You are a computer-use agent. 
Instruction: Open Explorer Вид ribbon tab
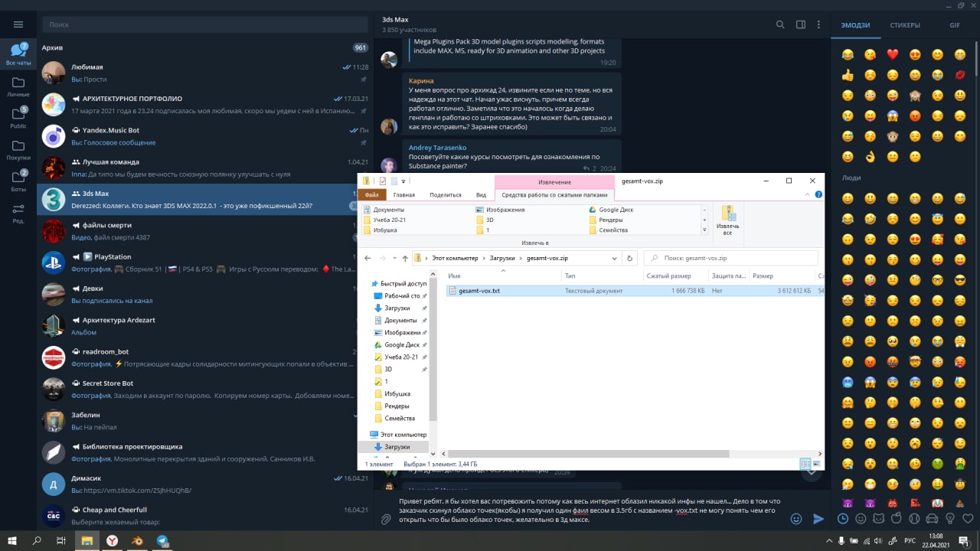[481, 195]
